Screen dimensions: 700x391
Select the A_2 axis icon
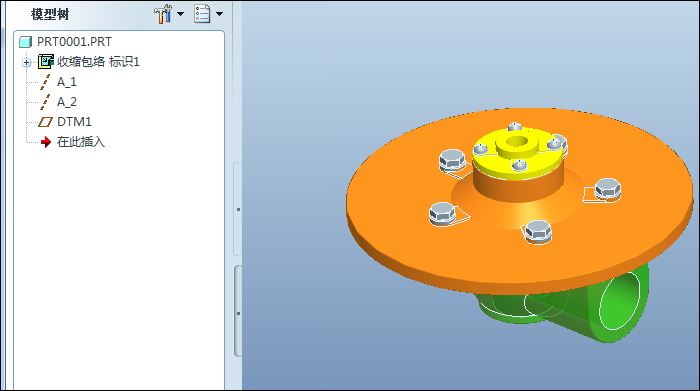45,102
